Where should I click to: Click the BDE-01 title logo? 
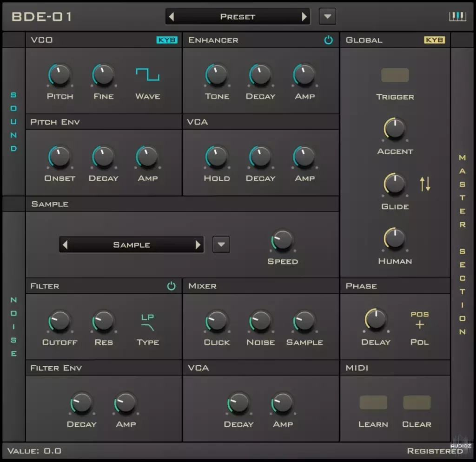[x=41, y=17]
